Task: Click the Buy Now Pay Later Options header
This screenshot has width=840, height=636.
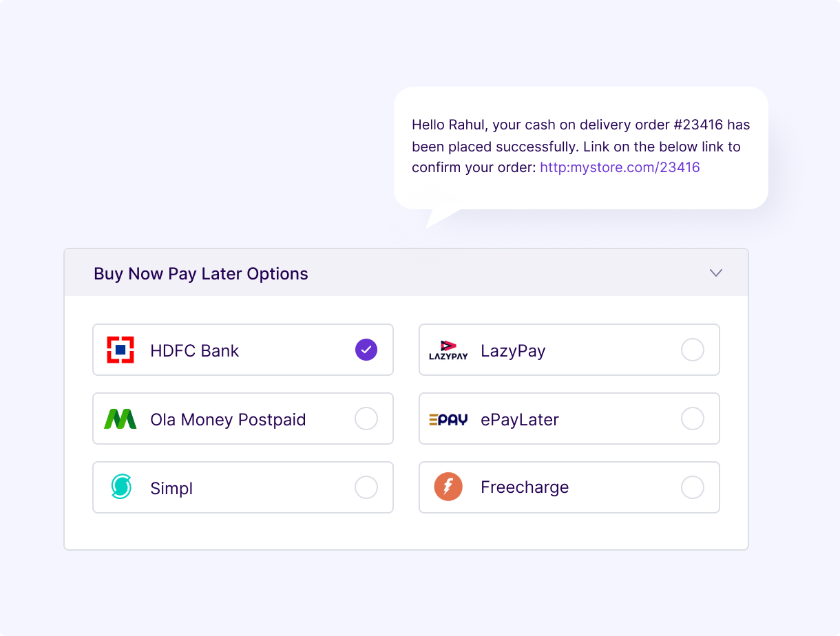Action: click(201, 274)
